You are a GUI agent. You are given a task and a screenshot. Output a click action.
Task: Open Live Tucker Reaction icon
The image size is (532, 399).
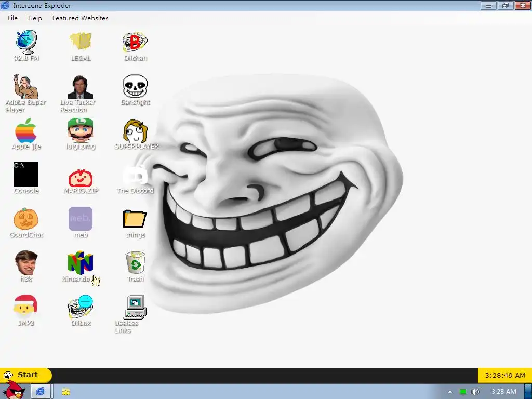[x=81, y=87]
